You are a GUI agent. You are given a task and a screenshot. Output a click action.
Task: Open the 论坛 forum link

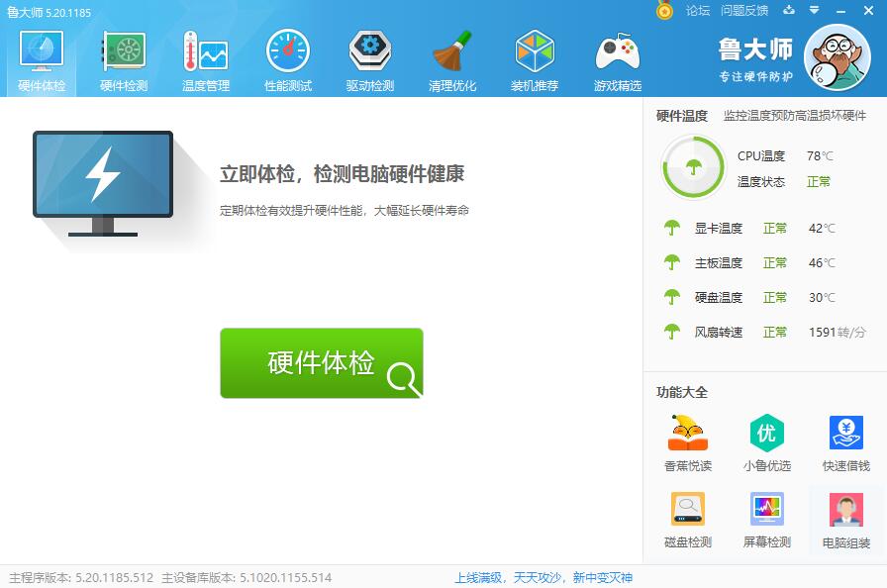[x=698, y=11]
